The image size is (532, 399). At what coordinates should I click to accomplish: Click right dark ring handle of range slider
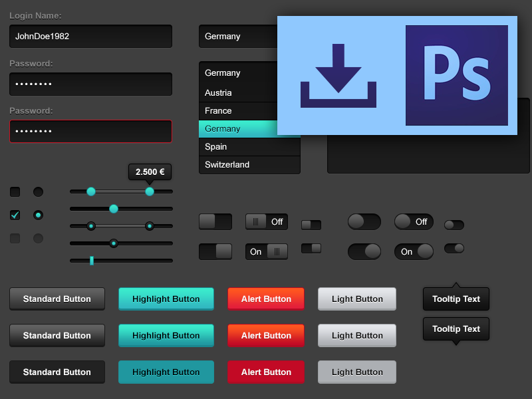coord(149,226)
